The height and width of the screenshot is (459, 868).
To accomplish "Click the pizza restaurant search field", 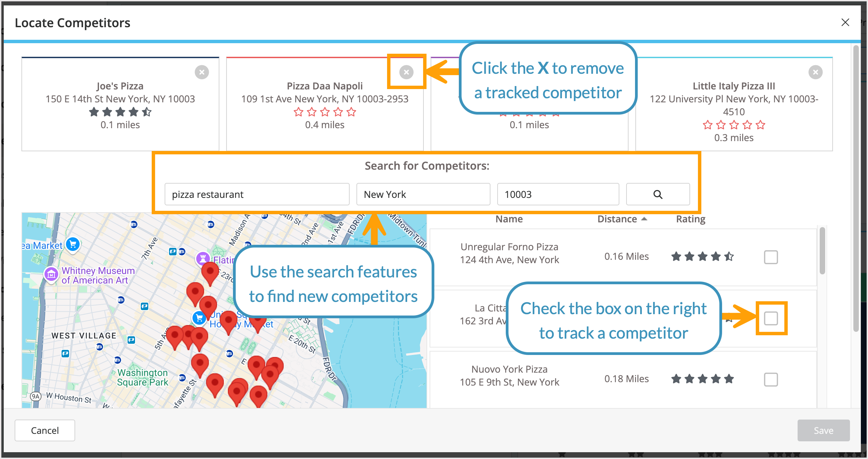I will (256, 194).
